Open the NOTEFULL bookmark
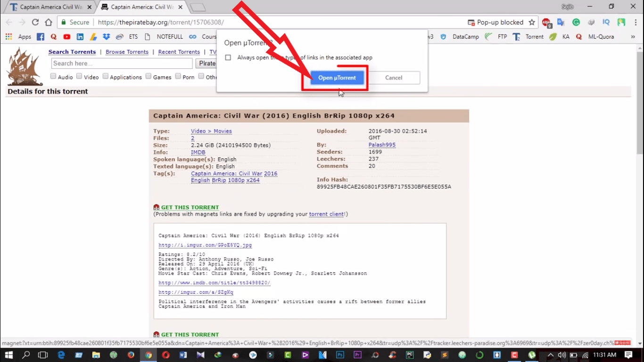The image size is (644, 362). pos(164,36)
